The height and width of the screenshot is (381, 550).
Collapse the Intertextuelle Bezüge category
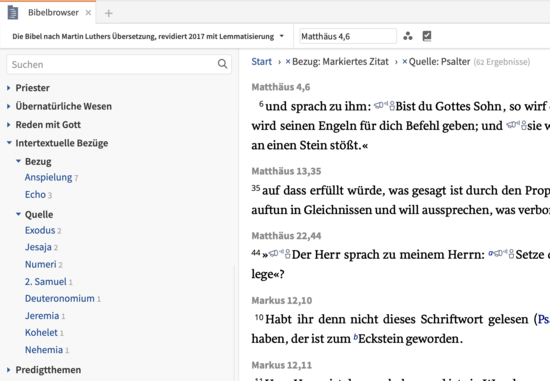pyautogui.click(x=9, y=143)
